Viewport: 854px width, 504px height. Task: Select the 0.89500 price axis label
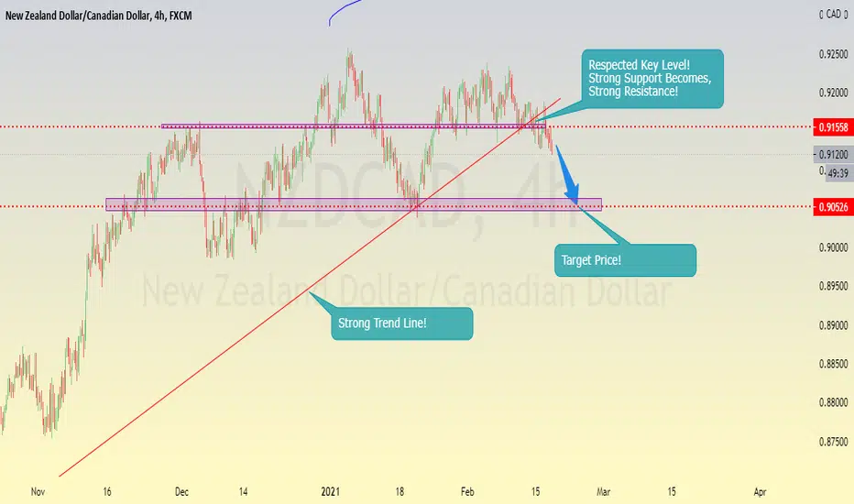pyautogui.click(x=833, y=287)
